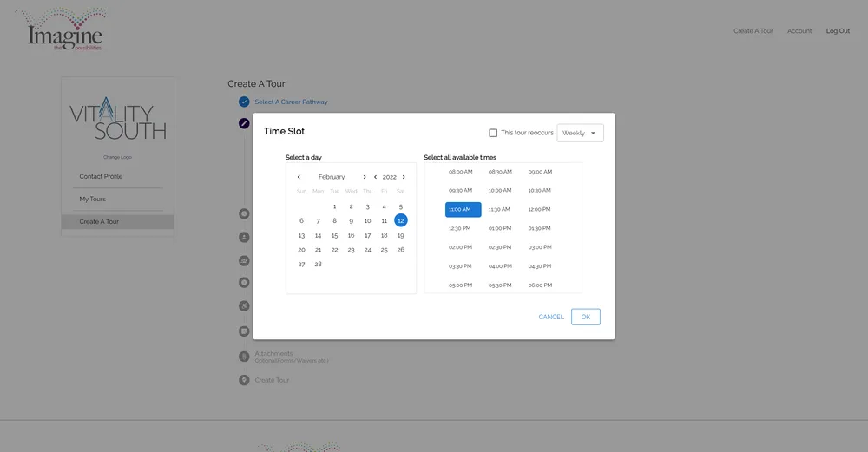Open the Account menu item
Image resolution: width=868 pixels, height=452 pixels.
799,31
